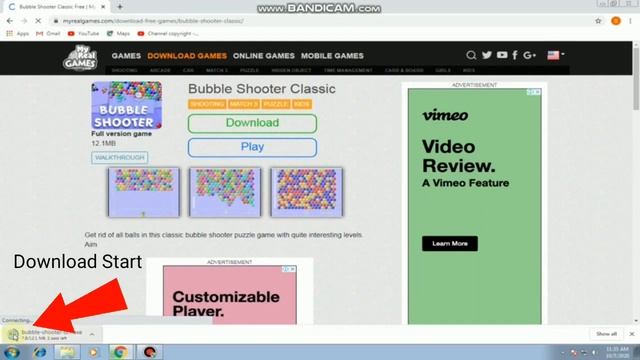Screen dimensions: 640x360
Task: Open the site search magnifier icon
Action: pos(471,55)
